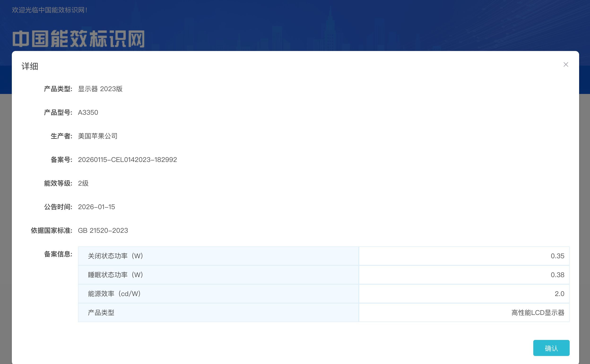Click the 欢迎光临中国能效标识网 welcome text
The height and width of the screenshot is (364, 590).
tap(49, 10)
